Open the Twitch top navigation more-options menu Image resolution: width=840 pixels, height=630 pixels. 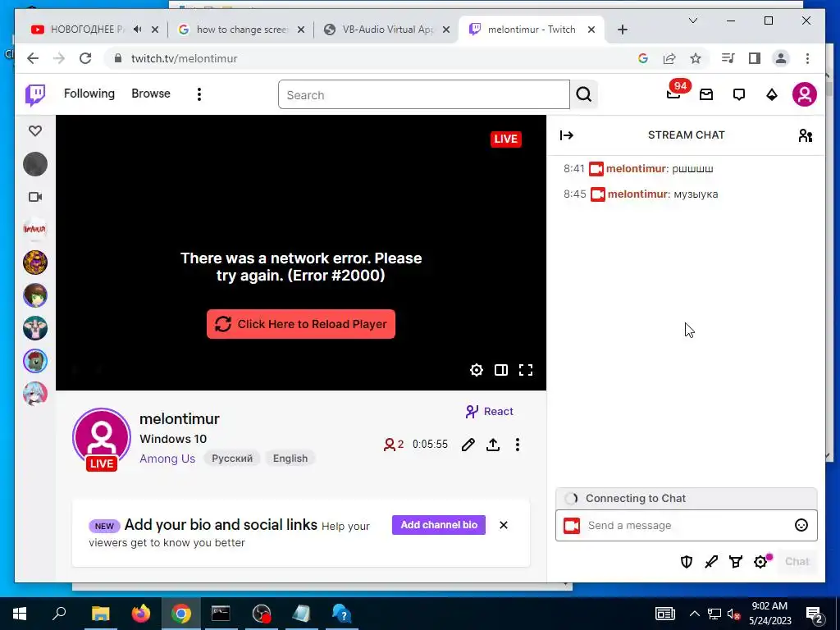click(199, 94)
